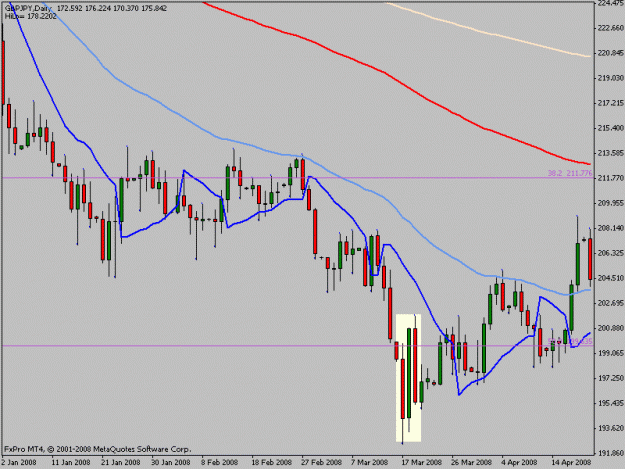Image resolution: width=625 pixels, height=469 pixels.
Task: Click price axis label 215.400
Action: (x=610, y=128)
